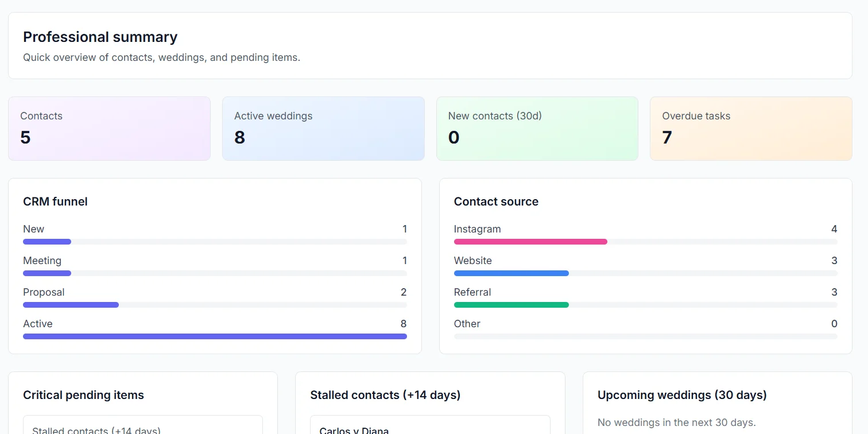Open the Carlos y Diana stalled contact
Viewport: 868px width, 434px height.
pyautogui.click(x=430, y=425)
